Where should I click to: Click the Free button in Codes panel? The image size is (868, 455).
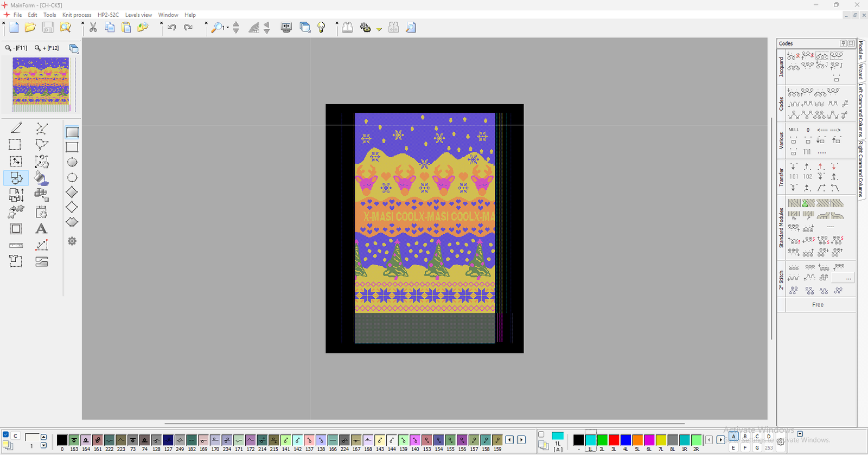(x=818, y=305)
